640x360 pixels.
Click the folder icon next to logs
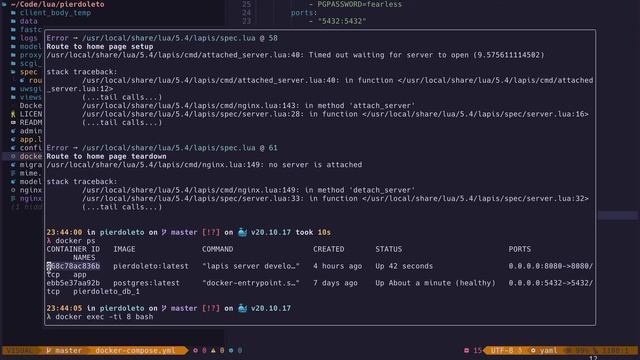click(13, 38)
